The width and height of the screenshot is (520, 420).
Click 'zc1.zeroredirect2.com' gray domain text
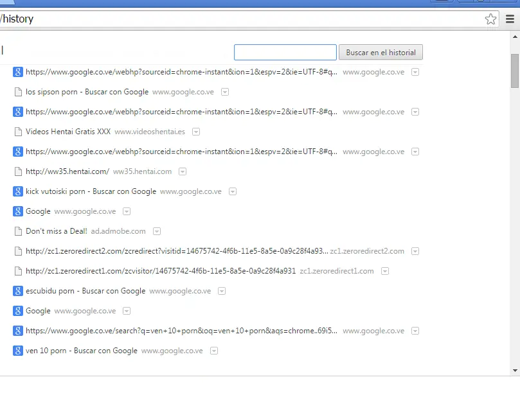367,251
